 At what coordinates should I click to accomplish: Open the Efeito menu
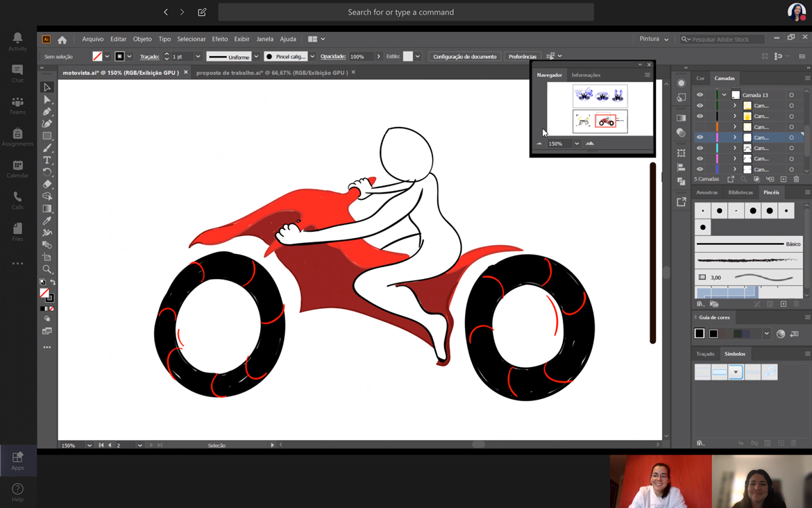pos(219,40)
